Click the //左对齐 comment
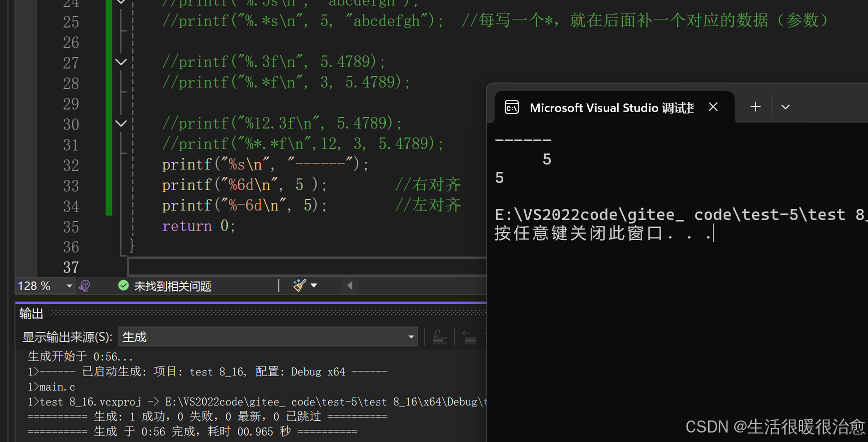Viewport: 868px width, 442px height. pyautogui.click(x=428, y=205)
